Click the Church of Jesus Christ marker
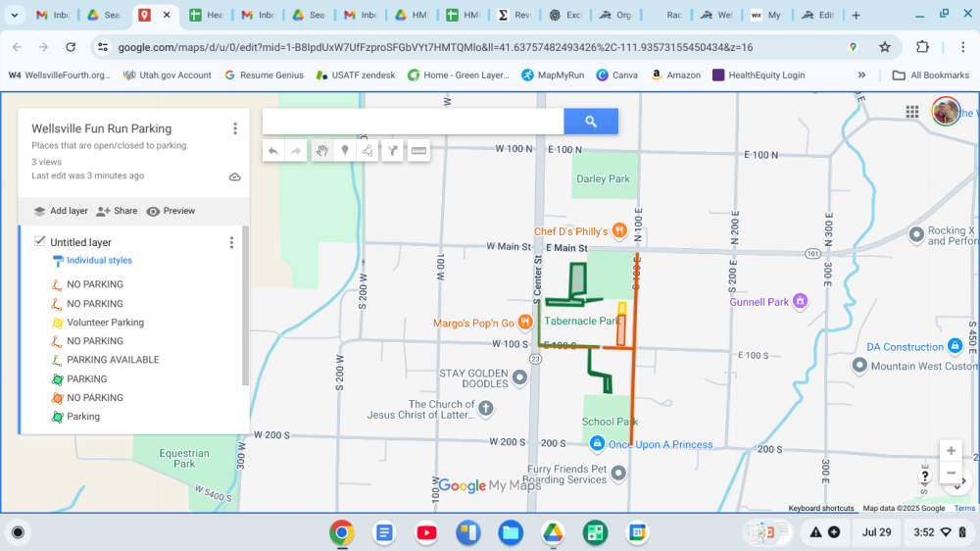The height and width of the screenshot is (551, 980). click(x=486, y=409)
